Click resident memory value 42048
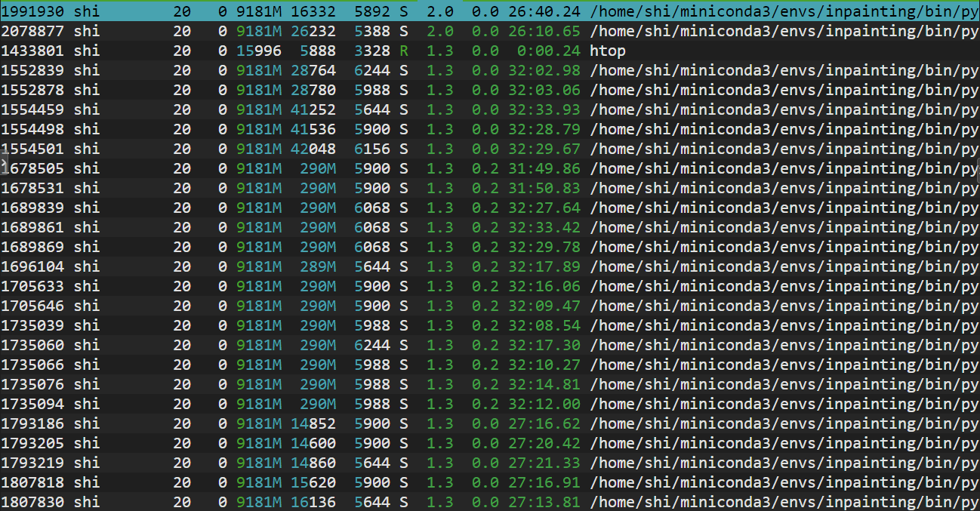 [313, 149]
